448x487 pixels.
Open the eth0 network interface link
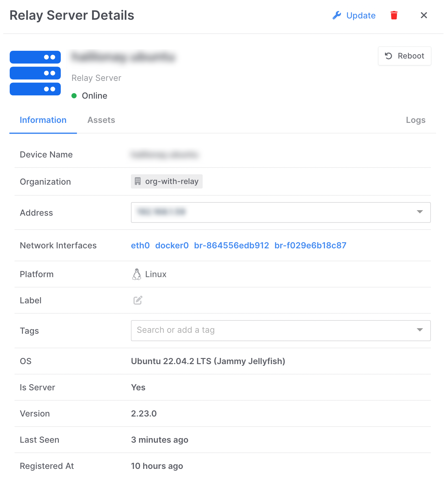click(140, 245)
